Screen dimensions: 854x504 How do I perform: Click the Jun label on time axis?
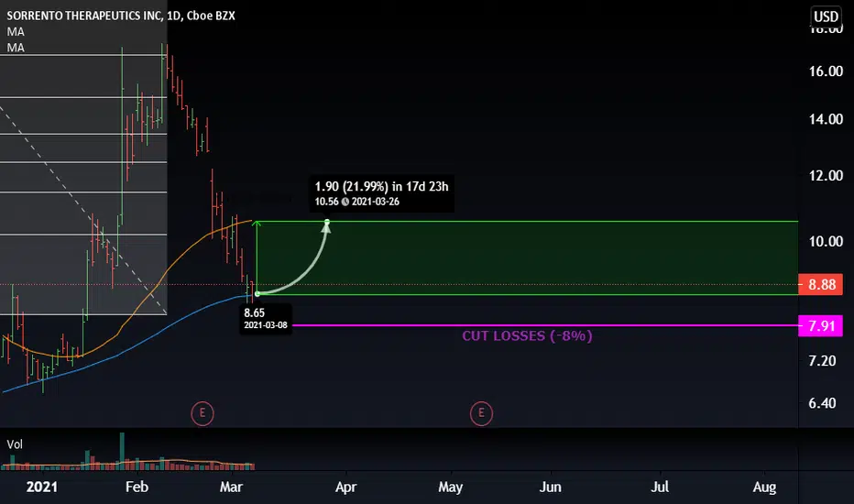(550, 487)
